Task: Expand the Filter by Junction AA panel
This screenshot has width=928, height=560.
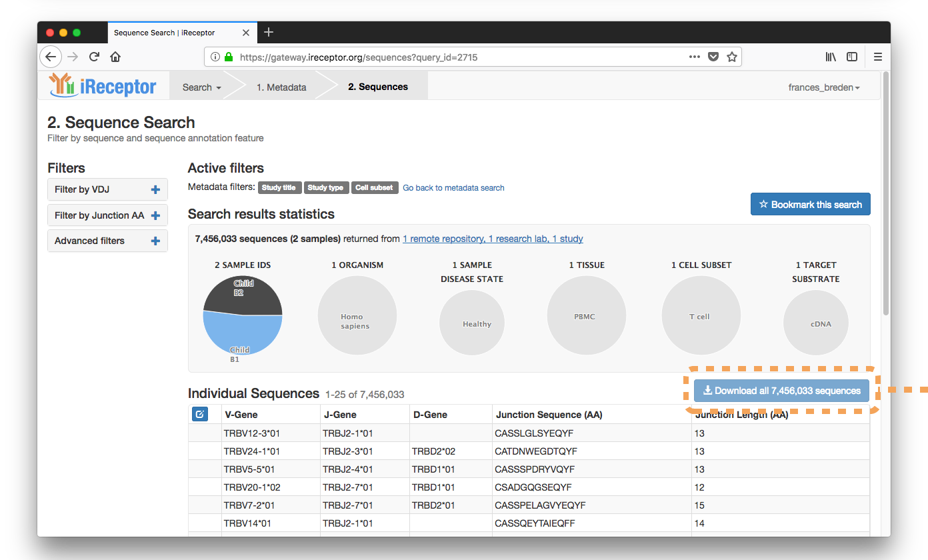Action: click(107, 215)
